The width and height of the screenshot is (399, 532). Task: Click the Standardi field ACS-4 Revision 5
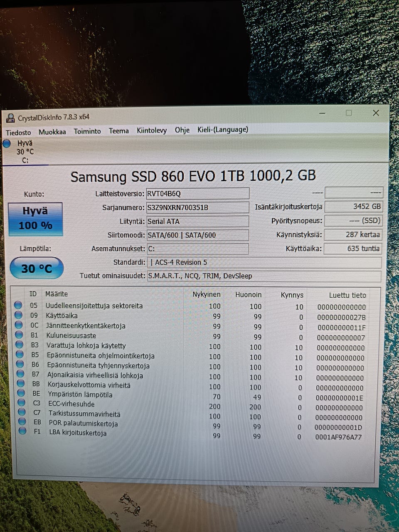[x=264, y=262]
